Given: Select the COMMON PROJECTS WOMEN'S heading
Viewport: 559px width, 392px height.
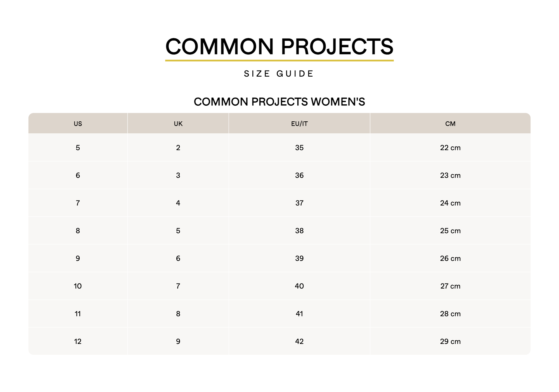Looking at the screenshot, I should click(x=279, y=102).
